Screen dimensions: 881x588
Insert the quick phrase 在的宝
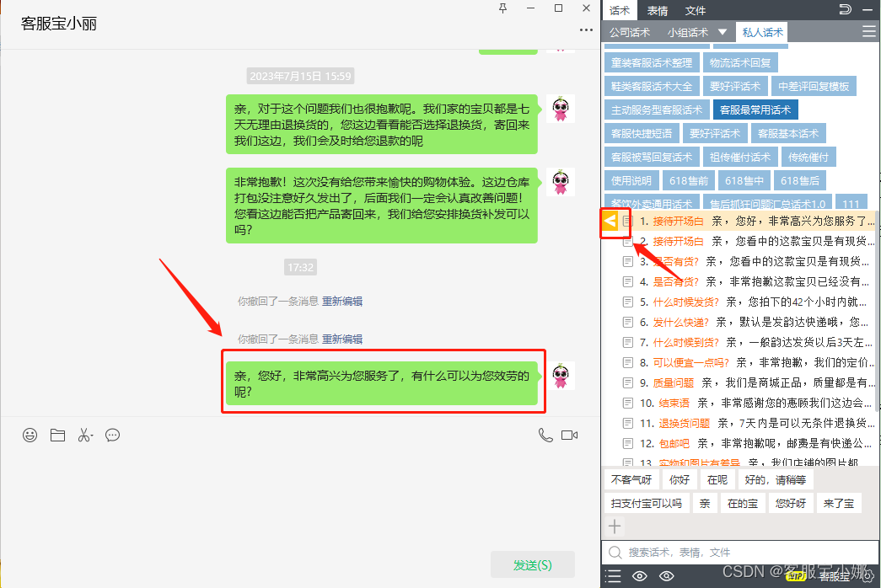pos(742,504)
